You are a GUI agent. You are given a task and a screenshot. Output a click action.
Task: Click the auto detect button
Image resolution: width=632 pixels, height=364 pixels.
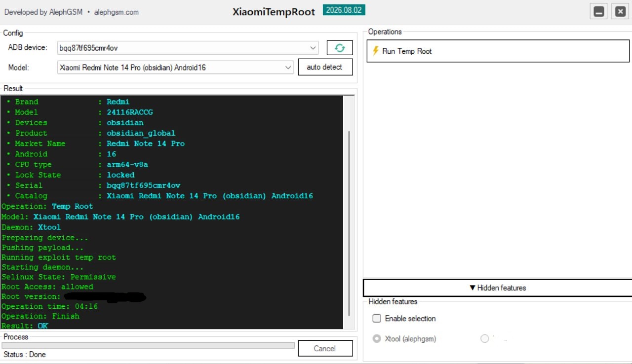[325, 67]
